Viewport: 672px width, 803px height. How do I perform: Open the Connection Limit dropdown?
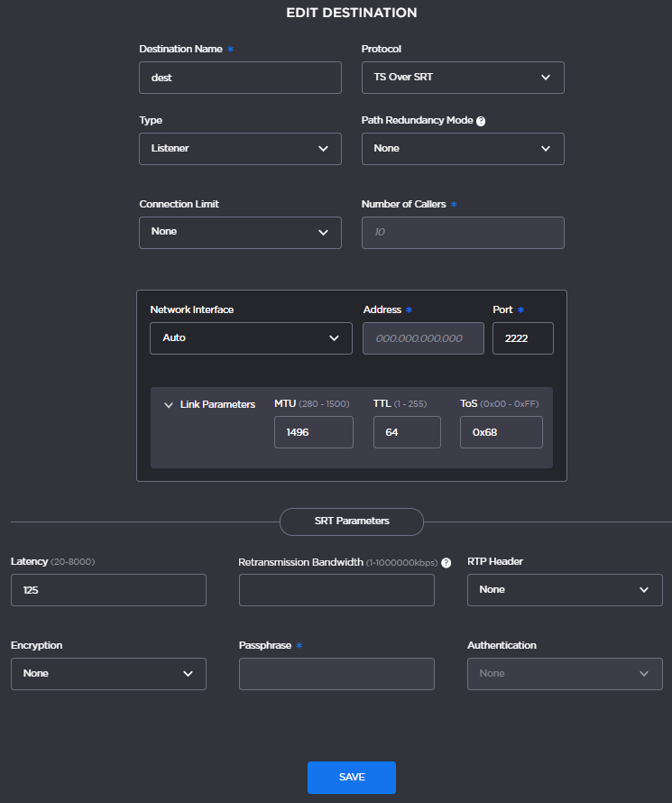point(240,232)
